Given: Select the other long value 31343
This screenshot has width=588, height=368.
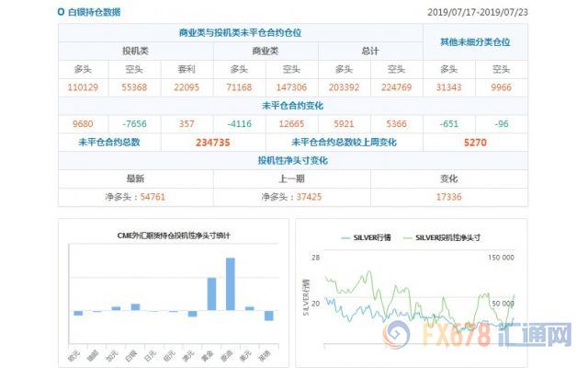Looking at the screenshot, I should (449, 87).
